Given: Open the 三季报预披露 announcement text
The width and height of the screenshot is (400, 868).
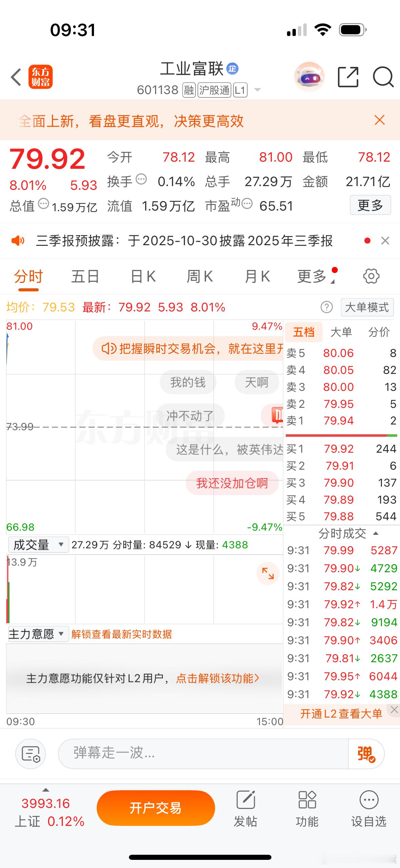Looking at the screenshot, I should coord(184,241).
